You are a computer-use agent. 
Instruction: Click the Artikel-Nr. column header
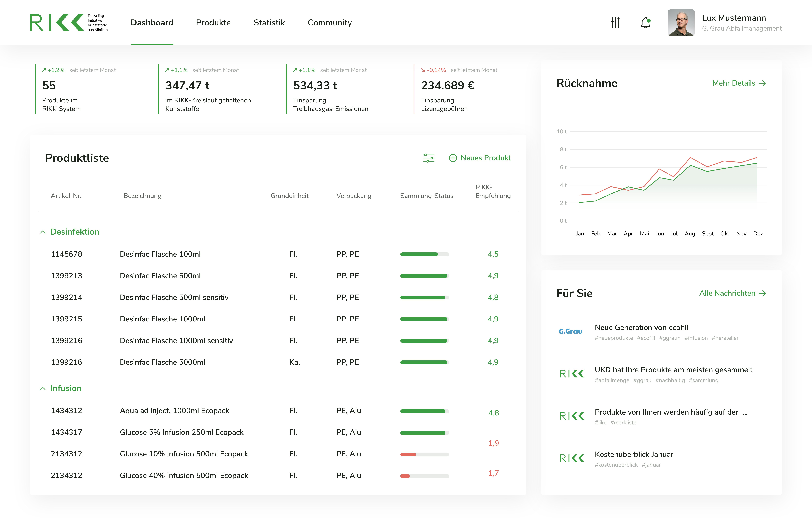coord(66,196)
